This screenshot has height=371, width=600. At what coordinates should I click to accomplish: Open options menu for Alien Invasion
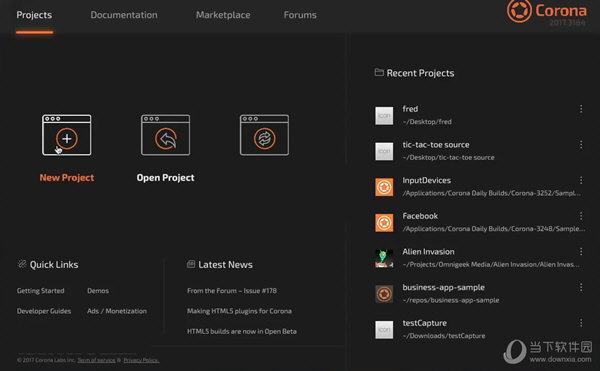[x=581, y=251]
